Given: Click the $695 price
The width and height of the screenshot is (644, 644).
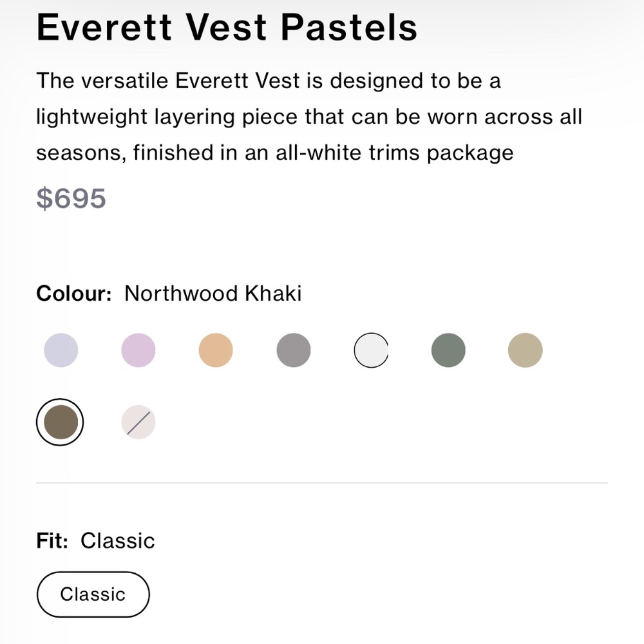Looking at the screenshot, I should coord(71,198).
